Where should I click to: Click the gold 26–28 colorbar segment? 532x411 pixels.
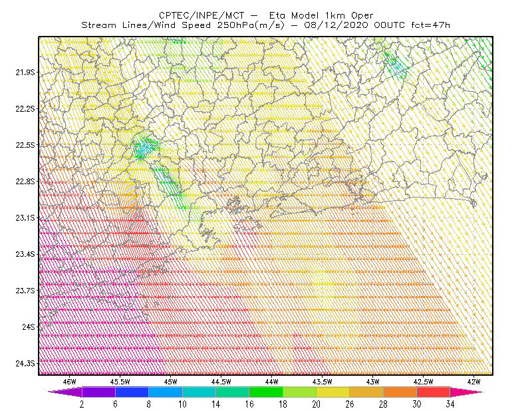pyautogui.click(x=366, y=392)
